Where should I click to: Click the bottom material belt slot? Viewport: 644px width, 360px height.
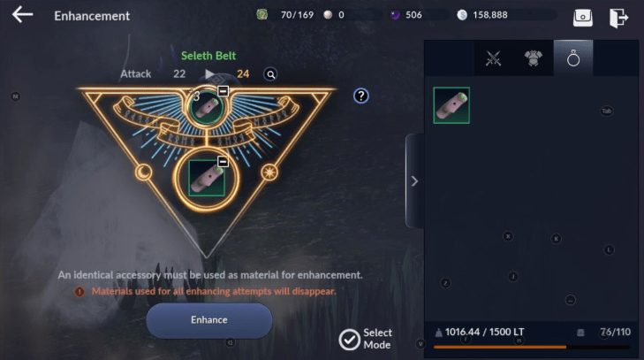[207, 178]
